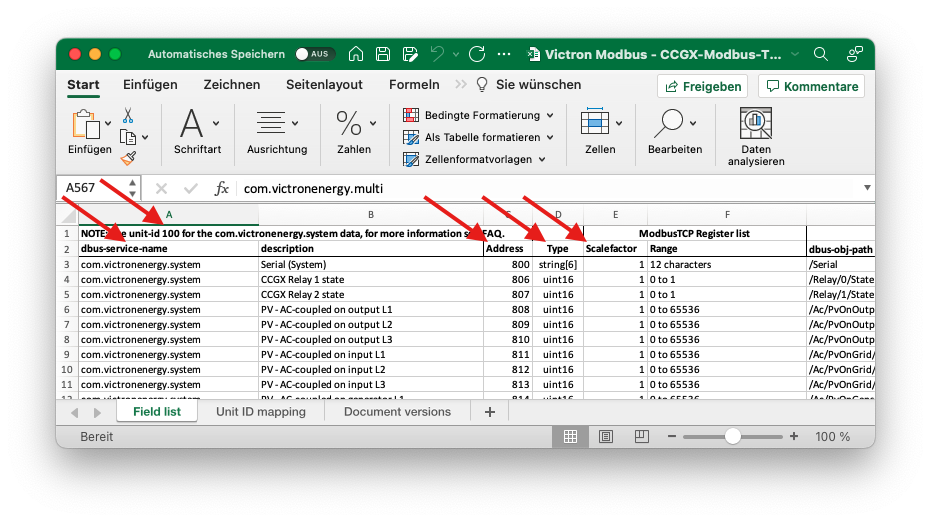Click the fx insert function icon
The width and height of the screenshot is (931, 522).
(x=221, y=189)
